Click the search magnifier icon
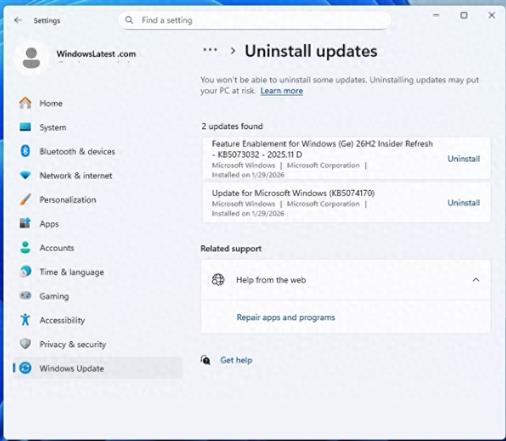The height and width of the screenshot is (441, 506). point(129,20)
